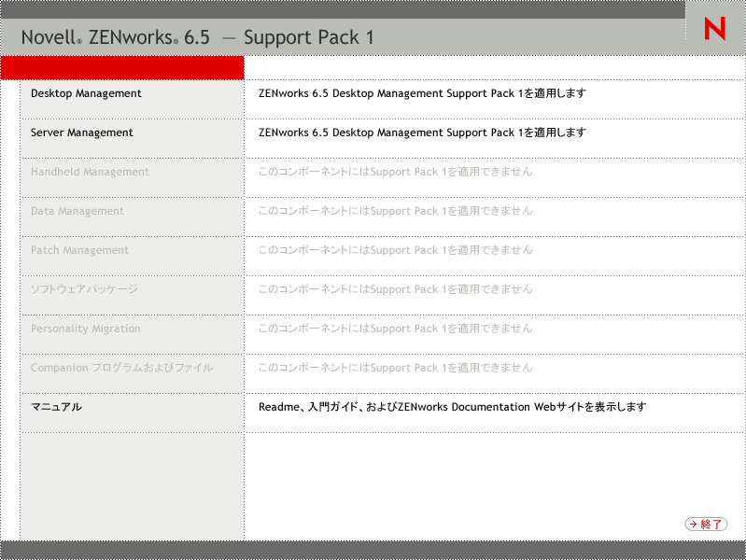
Task: Click the greyed description beside Personality Migration
Action: coord(395,329)
